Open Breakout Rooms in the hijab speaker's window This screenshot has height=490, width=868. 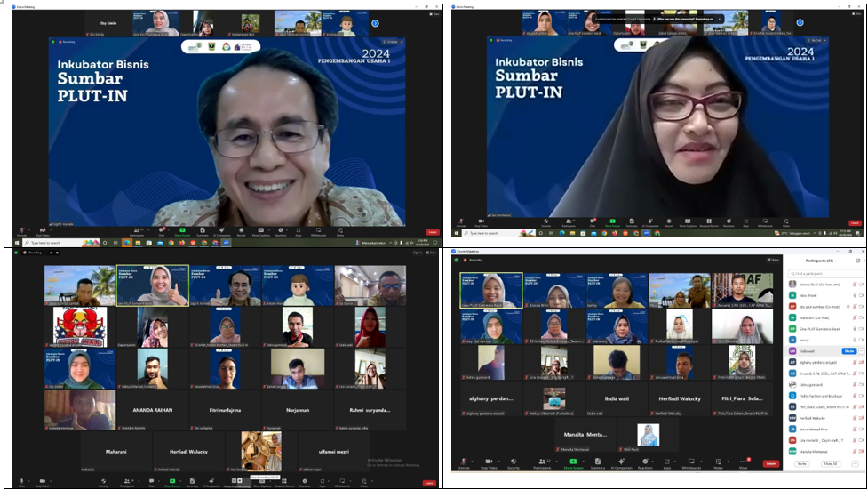(x=709, y=223)
